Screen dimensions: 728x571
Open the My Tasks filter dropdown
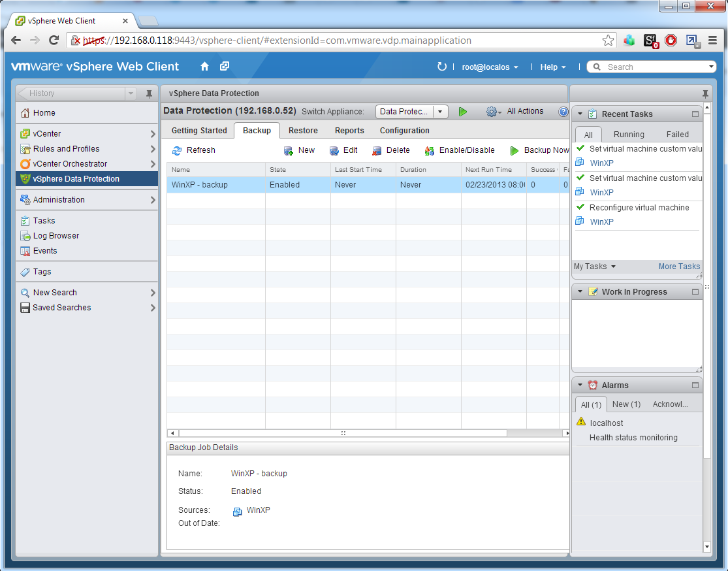pyautogui.click(x=595, y=266)
